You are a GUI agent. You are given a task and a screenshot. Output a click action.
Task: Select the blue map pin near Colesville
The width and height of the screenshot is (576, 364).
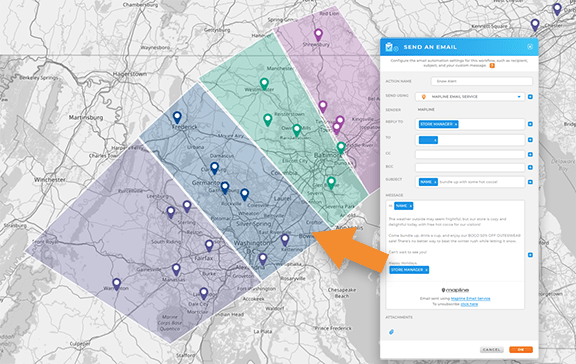pyautogui.click(x=244, y=195)
